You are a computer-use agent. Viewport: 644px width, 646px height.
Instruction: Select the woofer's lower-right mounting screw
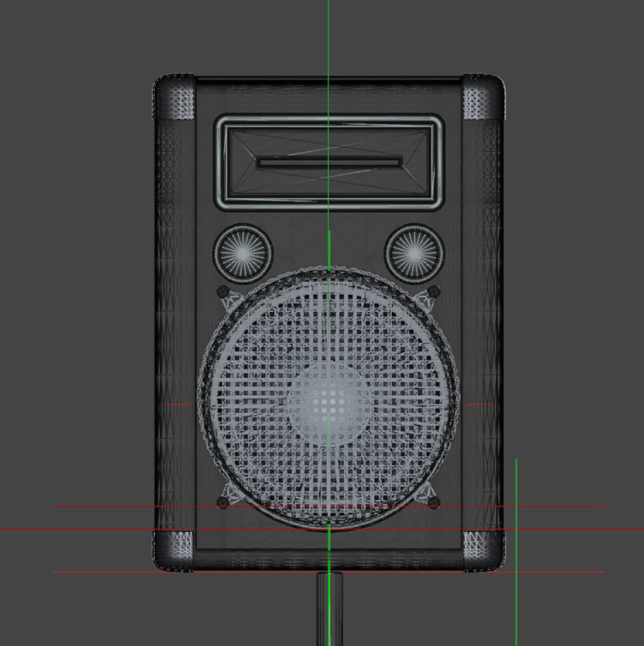pos(434,502)
